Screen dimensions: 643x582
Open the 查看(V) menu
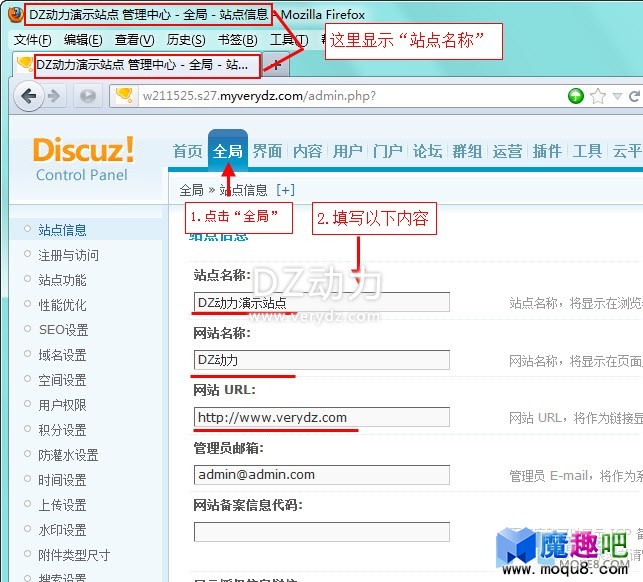135,40
